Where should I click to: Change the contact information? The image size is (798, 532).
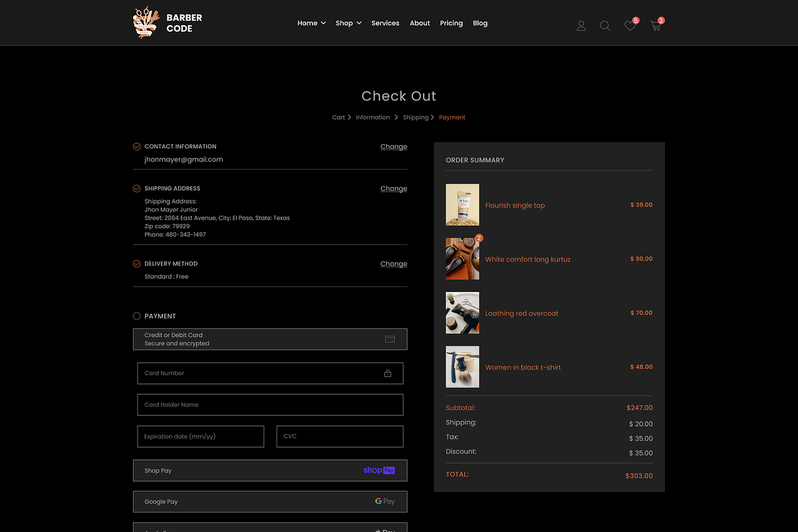tap(394, 146)
